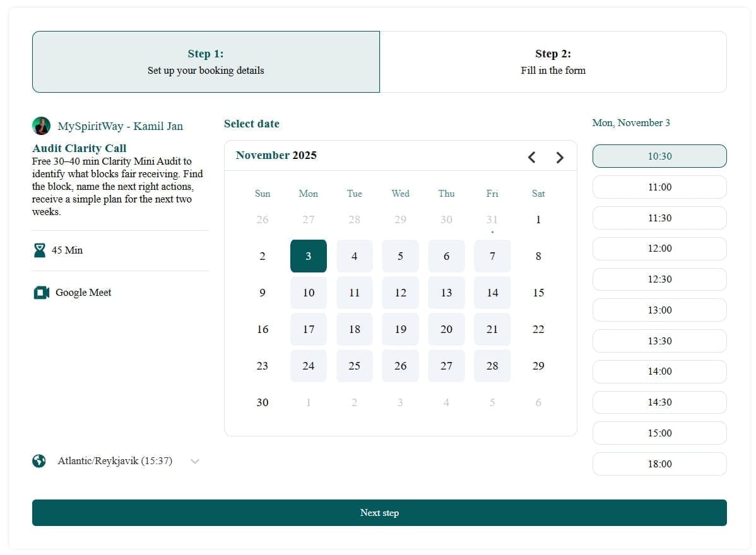Pick the 14:00 time slot

click(x=659, y=371)
